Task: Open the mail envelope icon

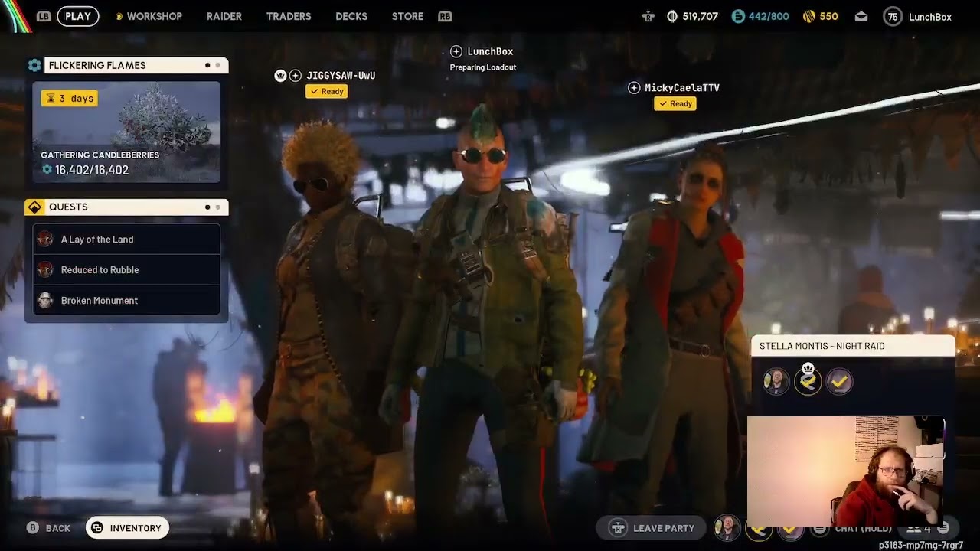Action: tap(861, 17)
